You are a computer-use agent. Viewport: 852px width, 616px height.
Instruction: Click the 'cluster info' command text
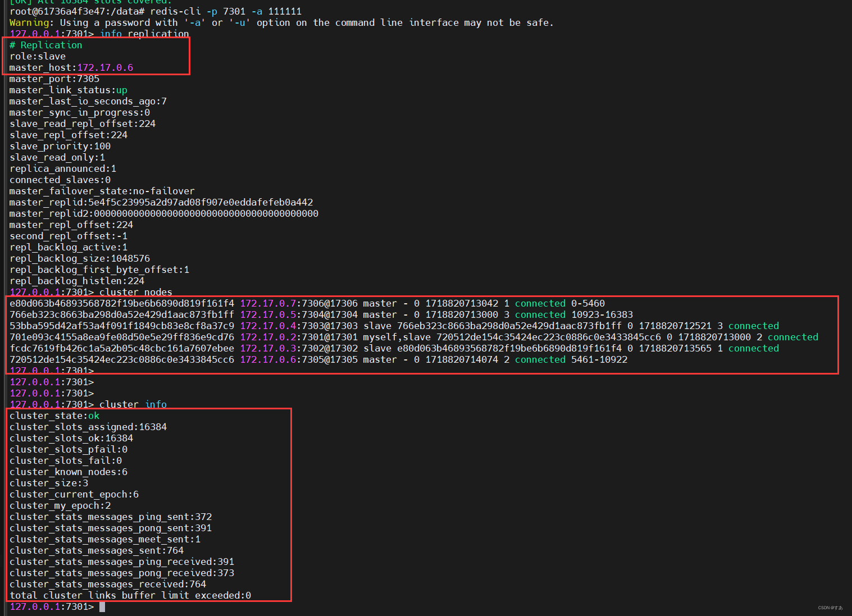click(x=133, y=404)
